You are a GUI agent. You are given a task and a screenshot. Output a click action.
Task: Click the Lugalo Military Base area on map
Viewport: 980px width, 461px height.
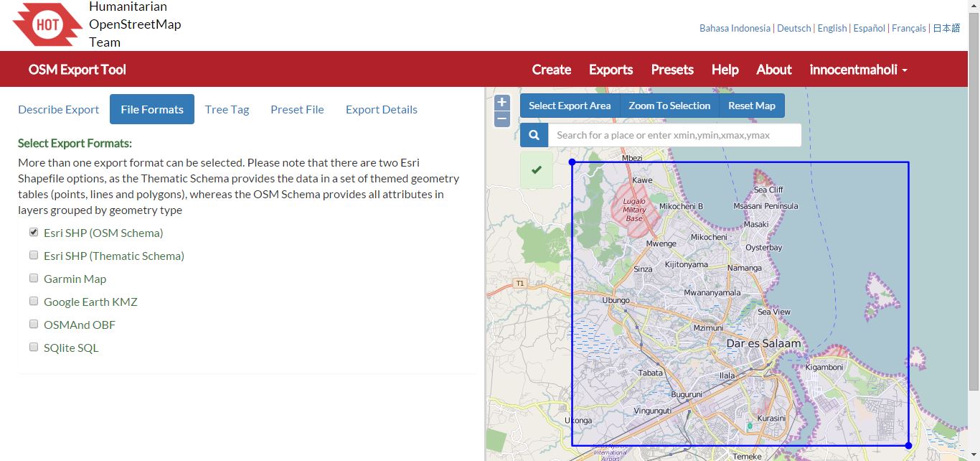634,210
